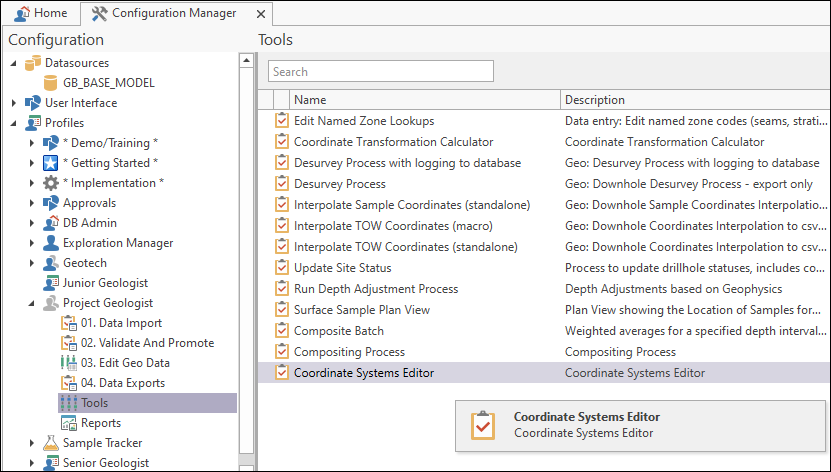831x472 pixels.
Task: Click the tools Search field
Action: 381,72
